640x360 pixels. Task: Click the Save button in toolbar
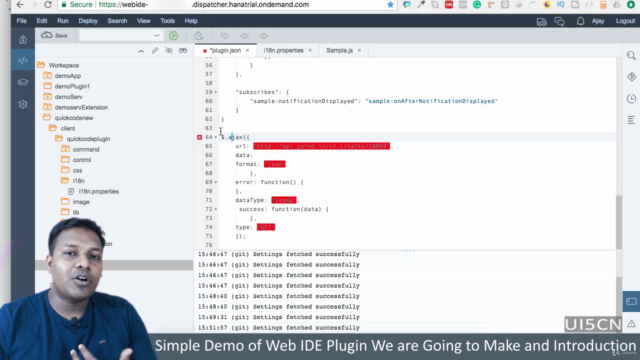point(54,36)
